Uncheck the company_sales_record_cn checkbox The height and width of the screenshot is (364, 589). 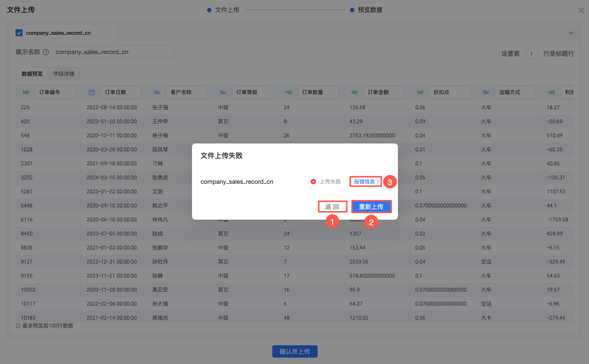pyautogui.click(x=19, y=33)
